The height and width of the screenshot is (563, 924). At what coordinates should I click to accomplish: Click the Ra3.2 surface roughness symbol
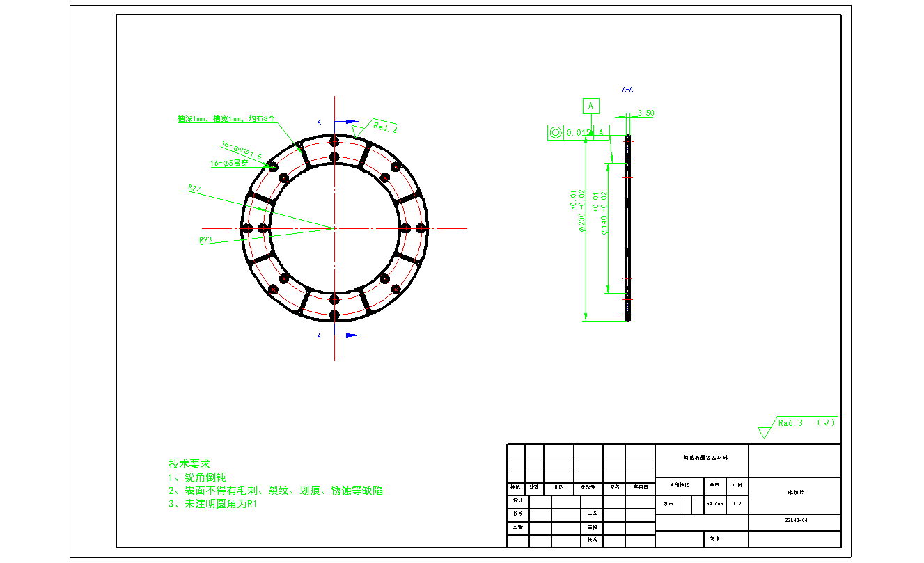384,127
